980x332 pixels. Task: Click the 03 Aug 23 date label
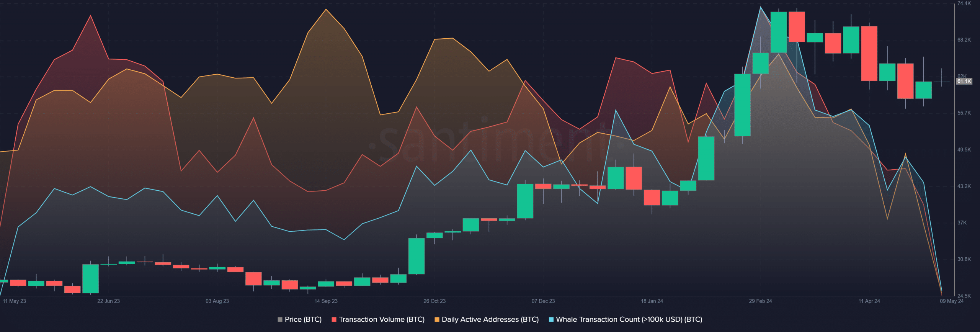pos(217,301)
